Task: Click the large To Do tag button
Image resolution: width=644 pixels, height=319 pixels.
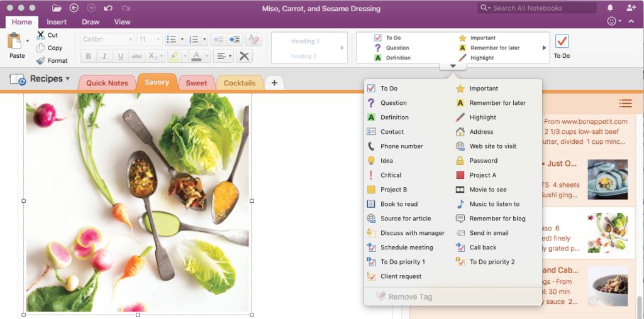Action: pyautogui.click(x=562, y=46)
